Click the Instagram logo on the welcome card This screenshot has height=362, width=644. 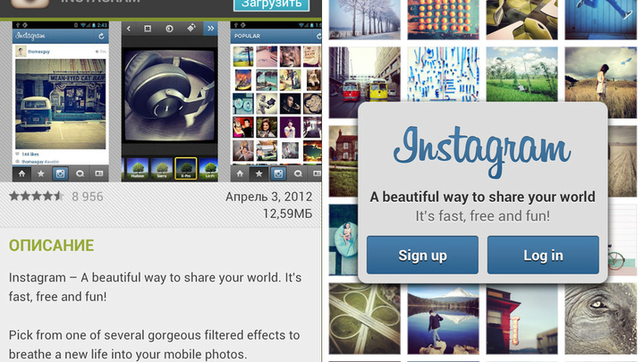point(482,151)
